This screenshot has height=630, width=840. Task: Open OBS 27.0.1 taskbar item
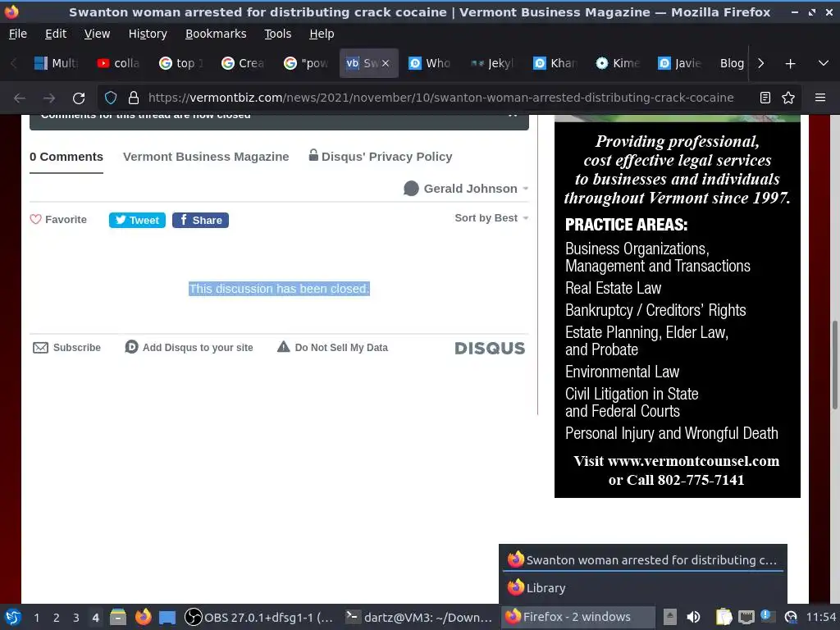(x=259, y=617)
